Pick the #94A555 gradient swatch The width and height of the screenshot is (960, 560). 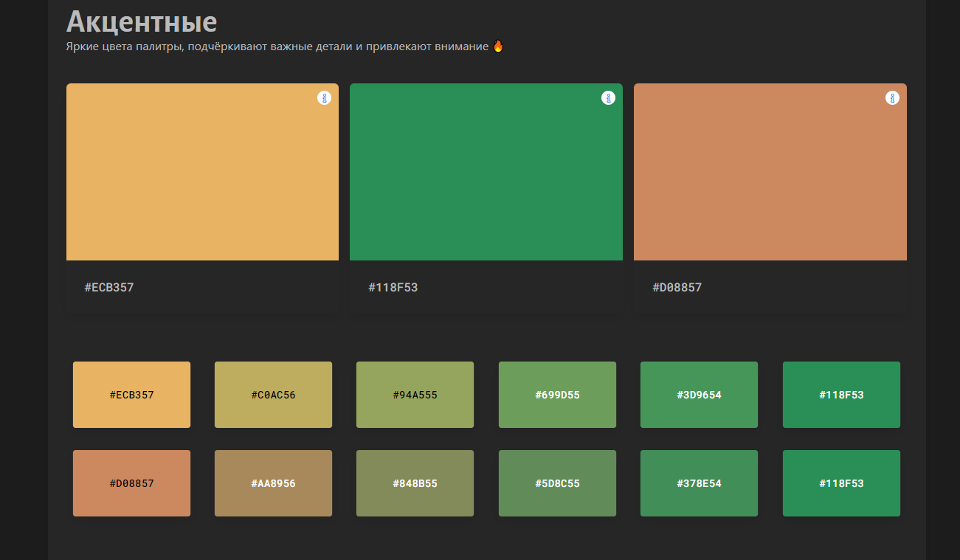[x=415, y=395]
